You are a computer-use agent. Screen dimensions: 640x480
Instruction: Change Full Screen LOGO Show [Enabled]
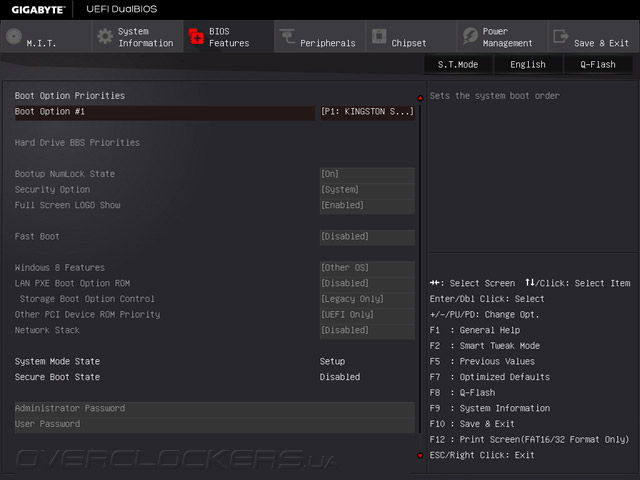click(367, 205)
